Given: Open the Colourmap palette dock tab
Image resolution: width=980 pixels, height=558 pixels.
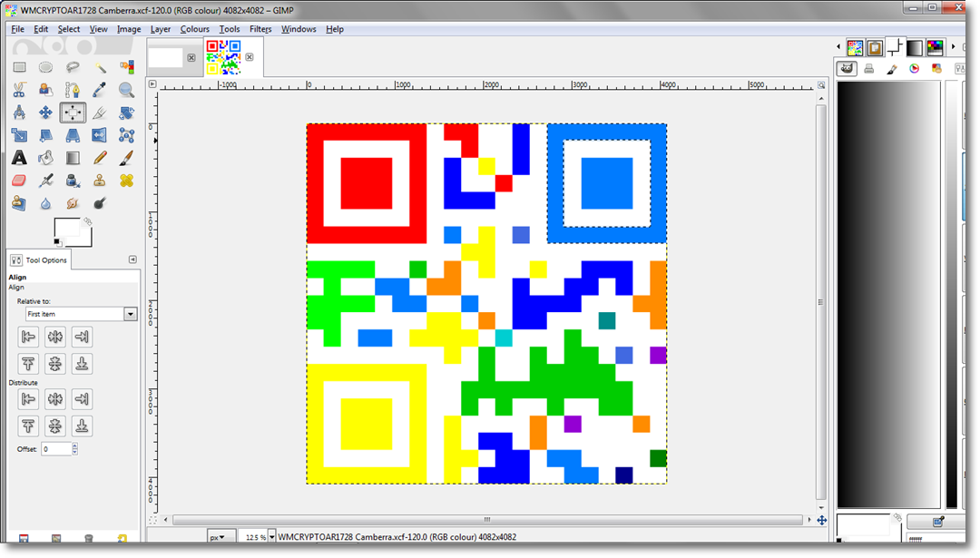Looking at the screenshot, I should click(x=935, y=47).
